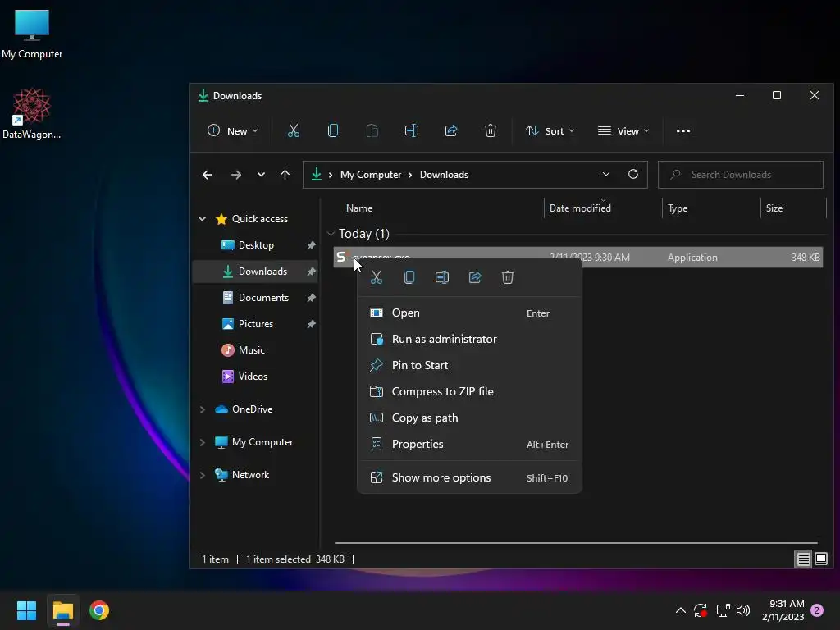Click the Copy icon in the context menu
Screen dimensions: 840x630
coord(409,277)
